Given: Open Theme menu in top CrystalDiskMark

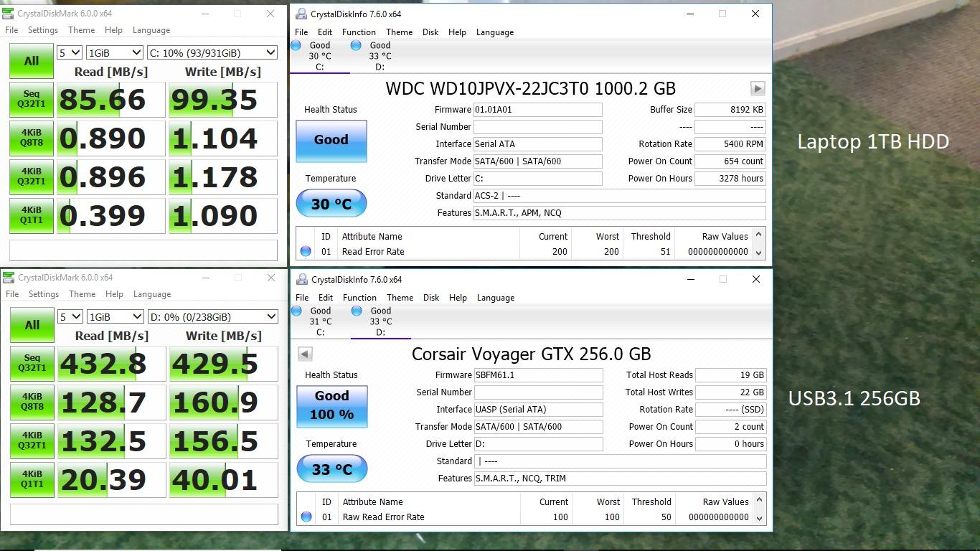Looking at the screenshot, I should (81, 30).
